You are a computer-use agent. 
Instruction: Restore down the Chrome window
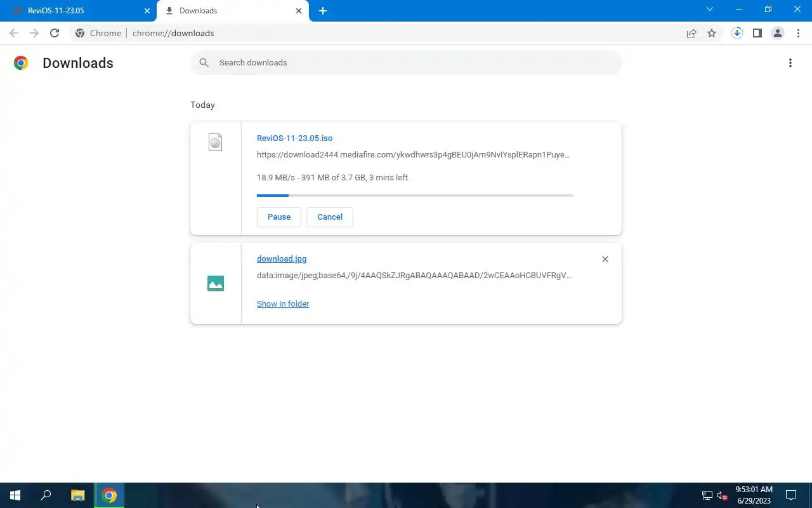(x=768, y=10)
